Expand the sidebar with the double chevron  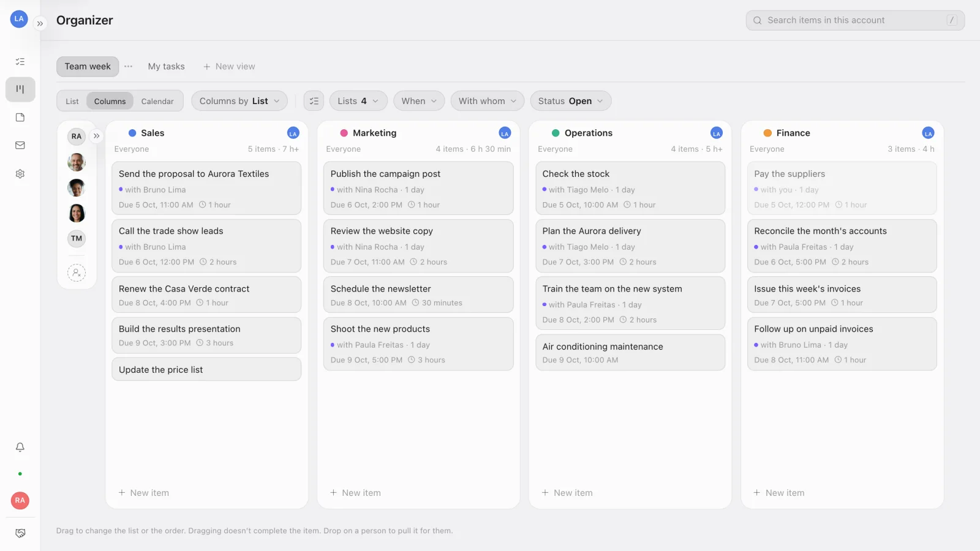(x=40, y=24)
